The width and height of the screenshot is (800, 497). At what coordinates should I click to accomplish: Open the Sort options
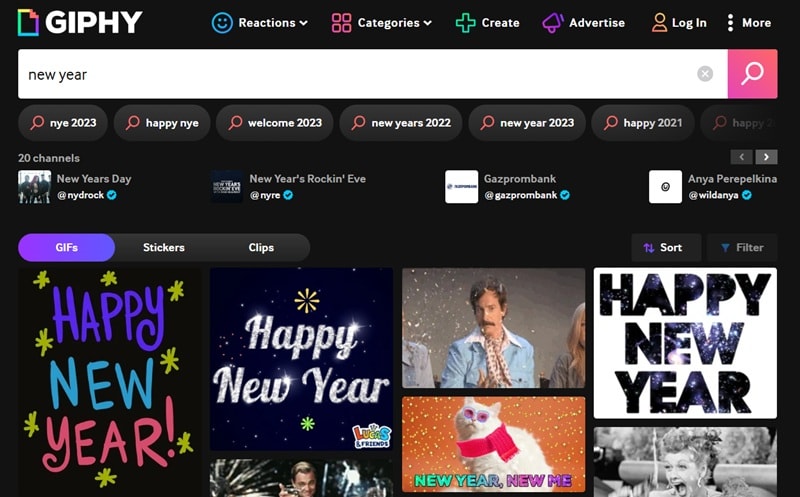tap(666, 247)
